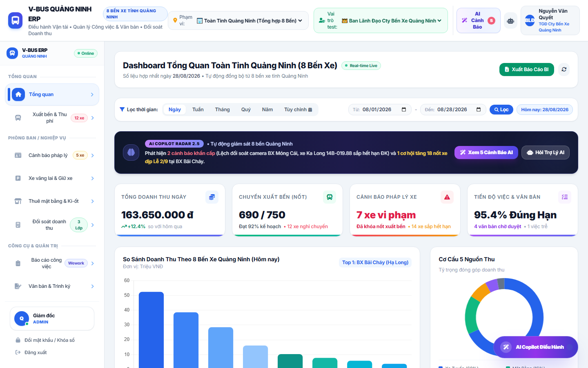Click the Lọc filter button

click(501, 110)
